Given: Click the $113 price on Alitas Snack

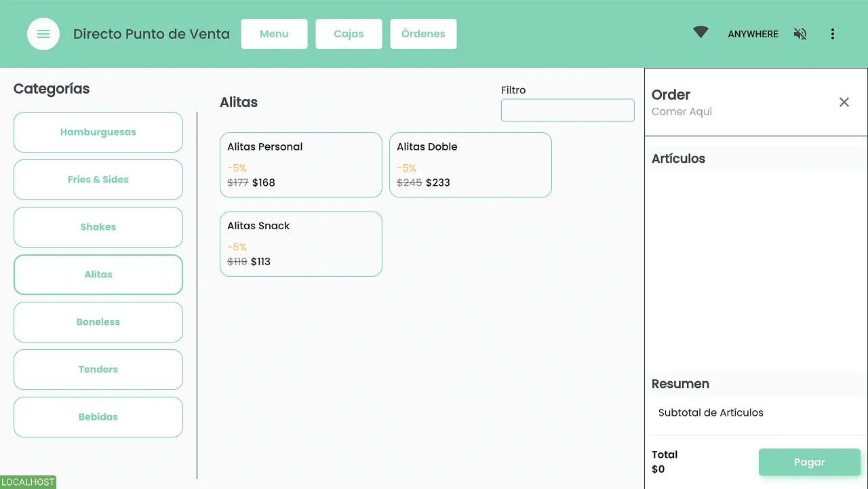Looking at the screenshot, I should tap(261, 262).
